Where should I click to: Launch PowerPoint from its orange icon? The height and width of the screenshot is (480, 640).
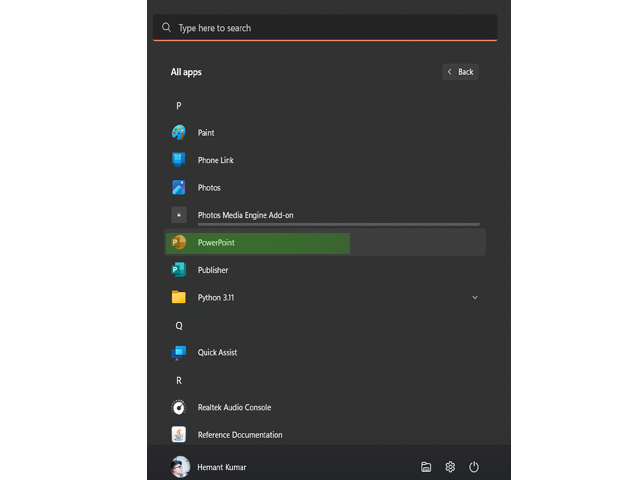178,242
